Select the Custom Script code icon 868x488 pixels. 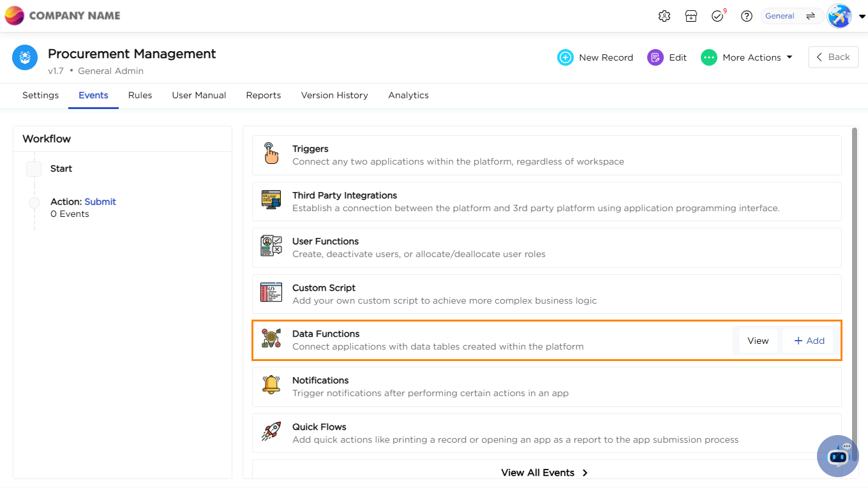[x=271, y=293]
